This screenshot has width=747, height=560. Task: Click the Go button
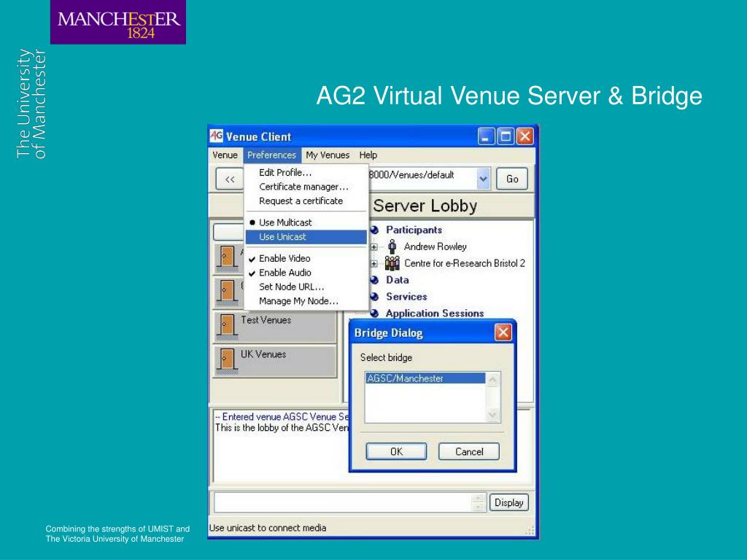click(x=512, y=179)
